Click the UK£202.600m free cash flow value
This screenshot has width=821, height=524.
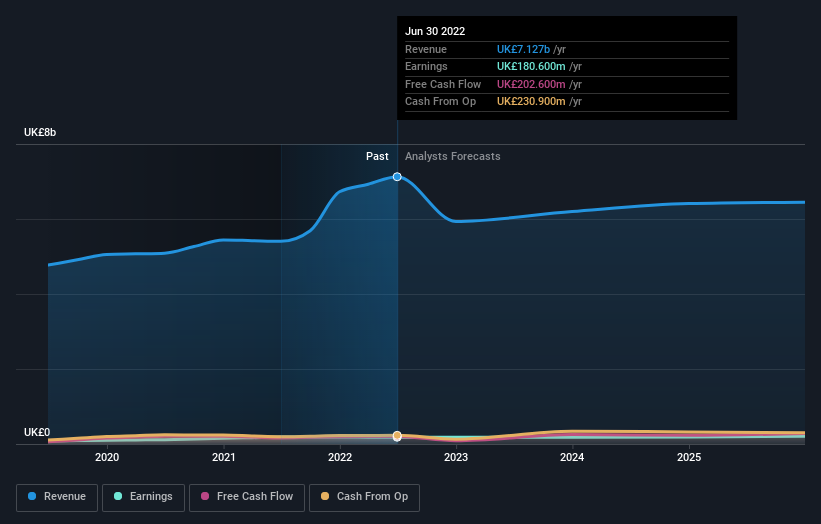(x=531, y=84)
